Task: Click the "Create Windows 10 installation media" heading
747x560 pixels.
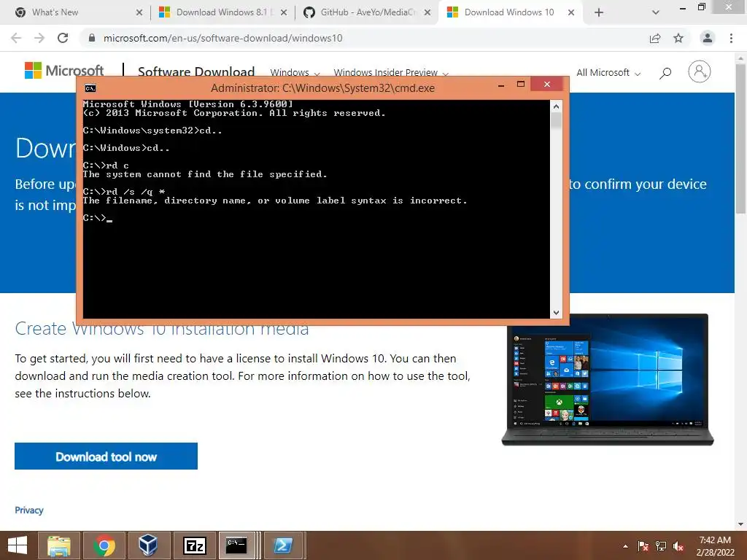Action: (161, 329)
